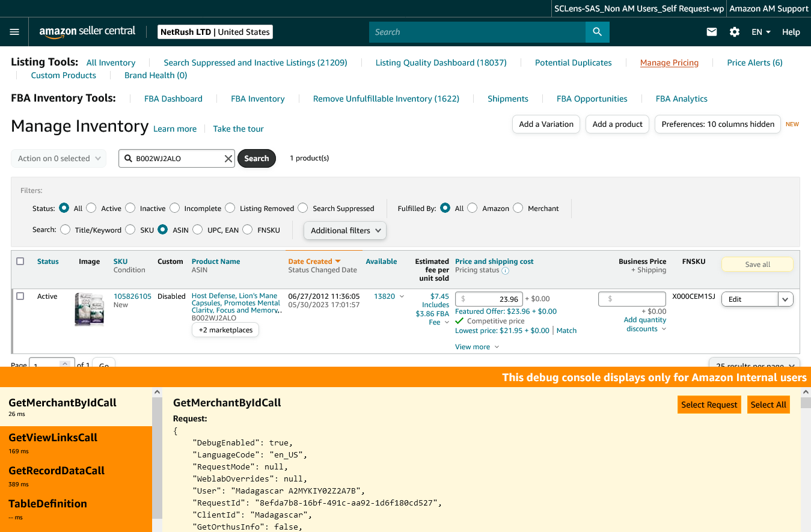Image resolution: width=811 pixels, height=532 pixels.
Task: Select the Inactive status filter
Action: click(130, 208)
